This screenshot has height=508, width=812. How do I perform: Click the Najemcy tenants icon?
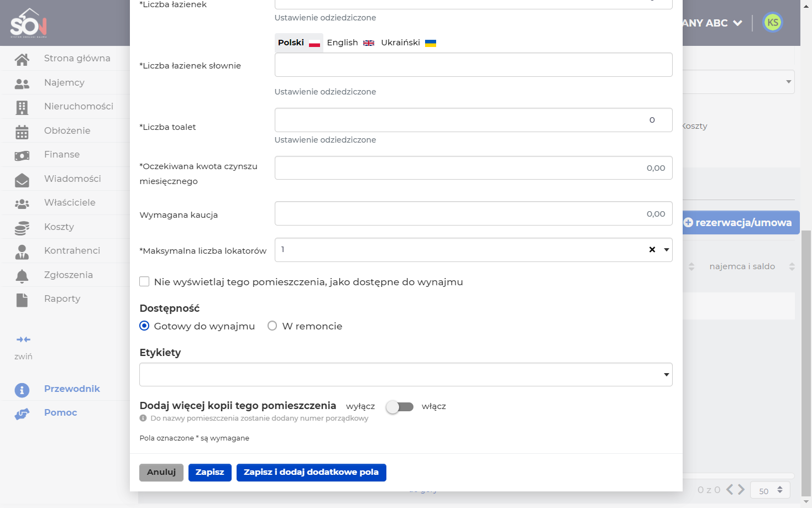(x=22, y=83)
